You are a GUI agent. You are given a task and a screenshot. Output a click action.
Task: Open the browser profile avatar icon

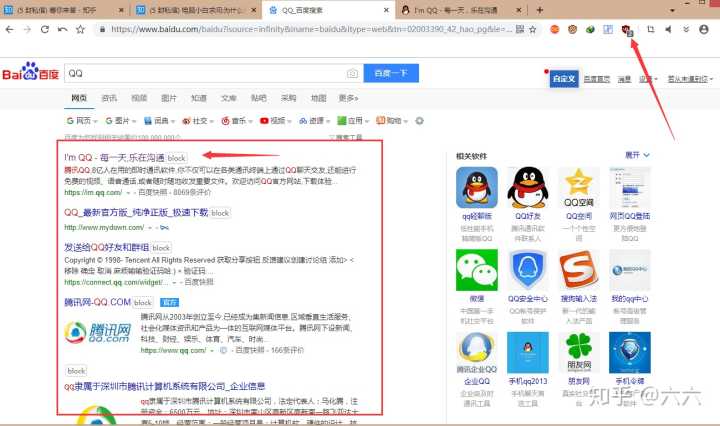(x=703, y=29)
